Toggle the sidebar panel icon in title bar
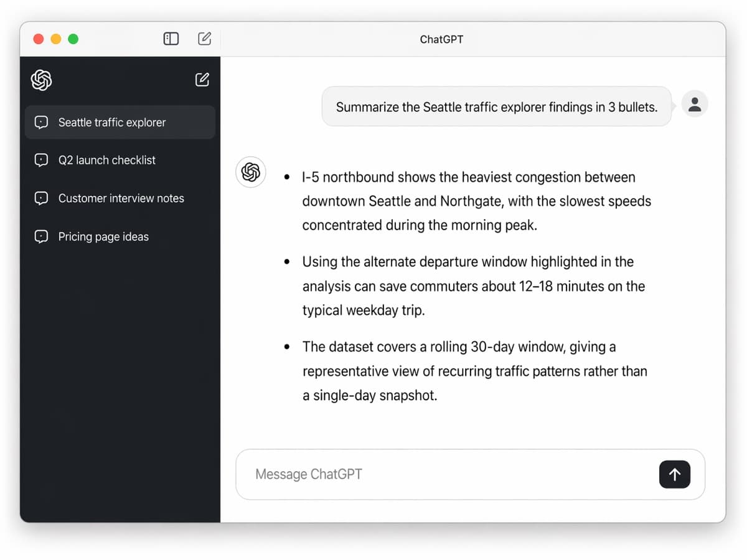Image resolution: width=747 pixels, height=560 pixels. 171,39
